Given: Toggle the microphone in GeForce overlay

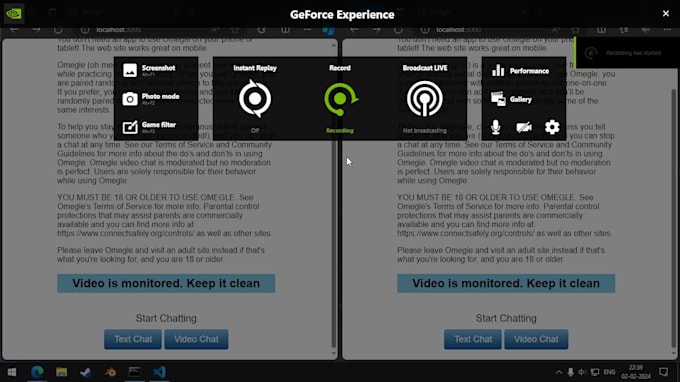Looking at the screenshot, I should (x=496, y=127).
